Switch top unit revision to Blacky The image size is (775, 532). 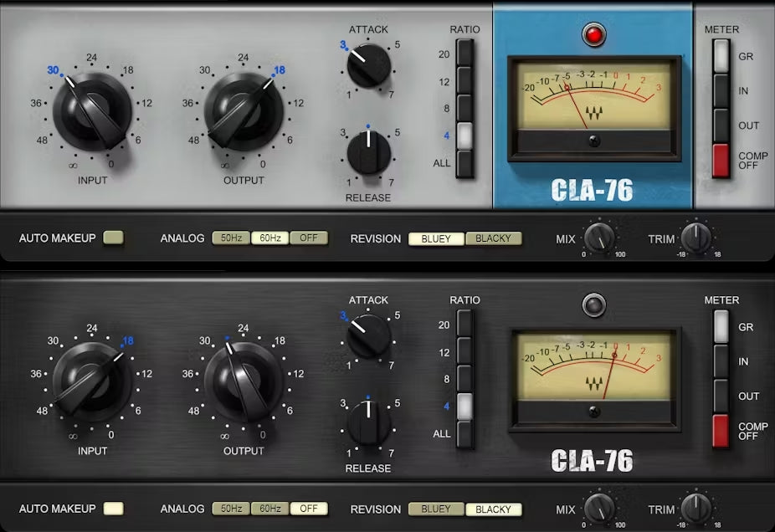tap(493, 238)
